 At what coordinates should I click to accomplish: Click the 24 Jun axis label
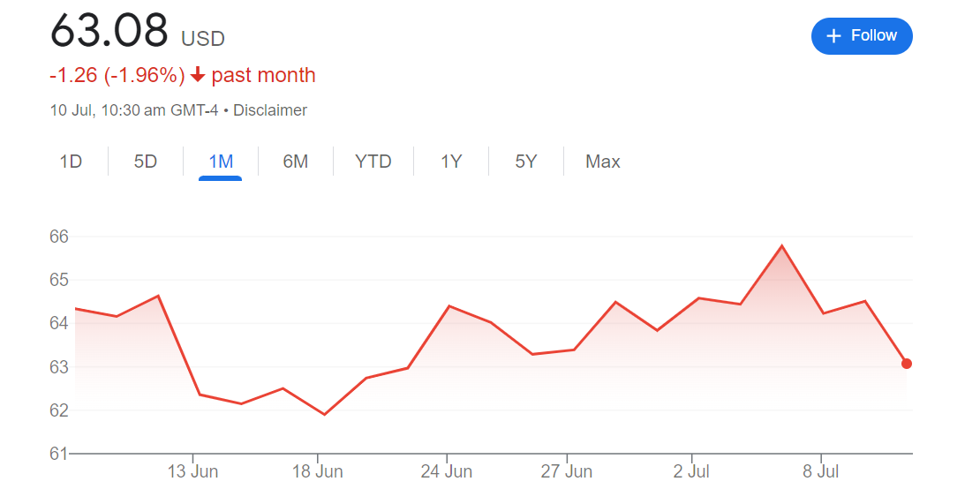pyautogui.click(x=447, y=472)
